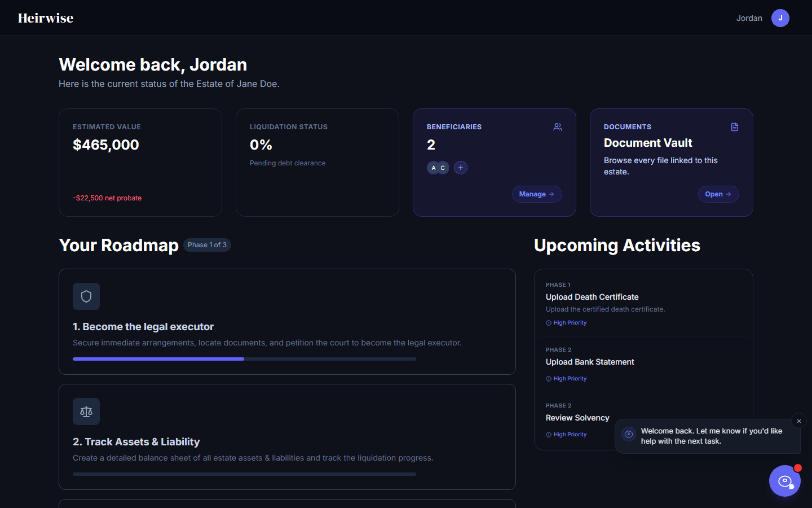812x508 pixels.
Task: Click the documents file icon
Action: click(735, 127)
